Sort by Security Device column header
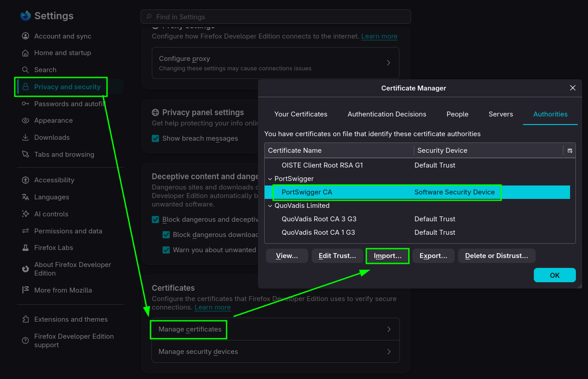Image resolution: width=588 pixels, height=379 pixels. [x=489, y=151]
